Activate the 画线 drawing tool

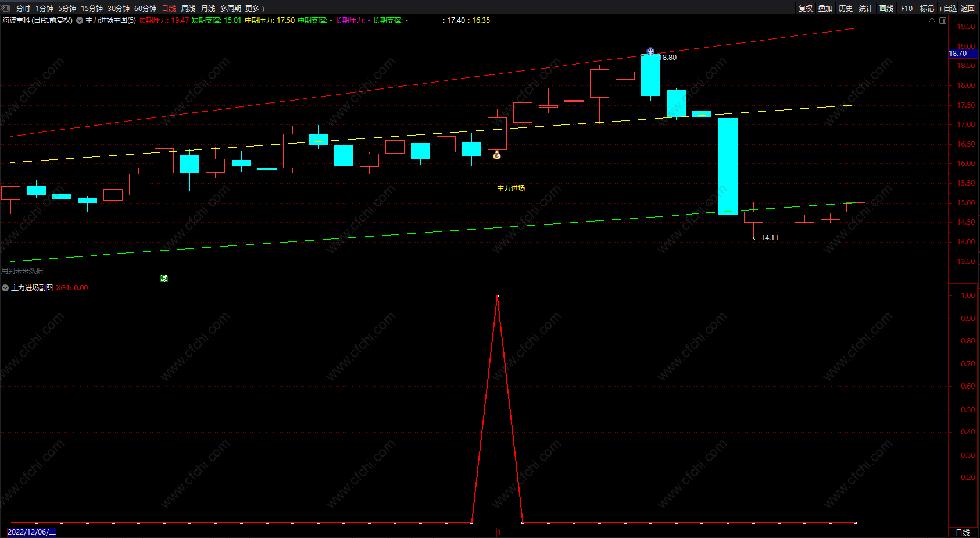click(x=886, y=8)
